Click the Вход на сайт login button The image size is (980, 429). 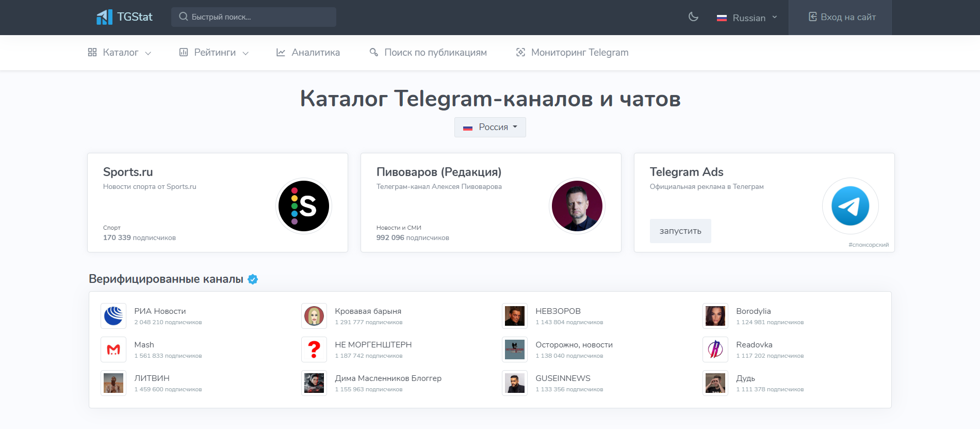pyautogui.click(x=840, y=18)
